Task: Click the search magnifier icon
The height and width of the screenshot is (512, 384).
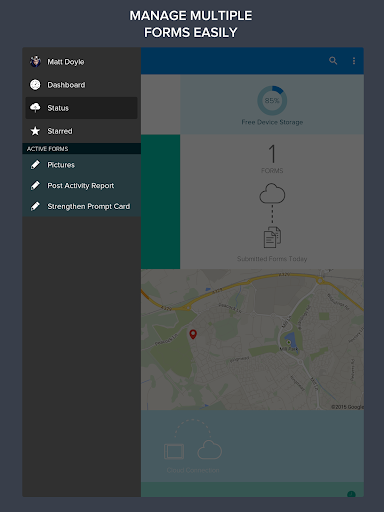Action: tap(333, 61)
